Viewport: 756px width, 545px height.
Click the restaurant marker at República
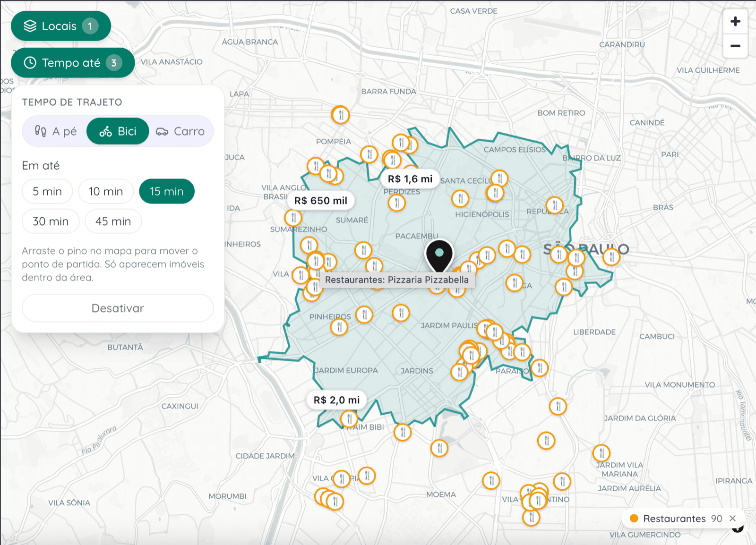(555, 205)
